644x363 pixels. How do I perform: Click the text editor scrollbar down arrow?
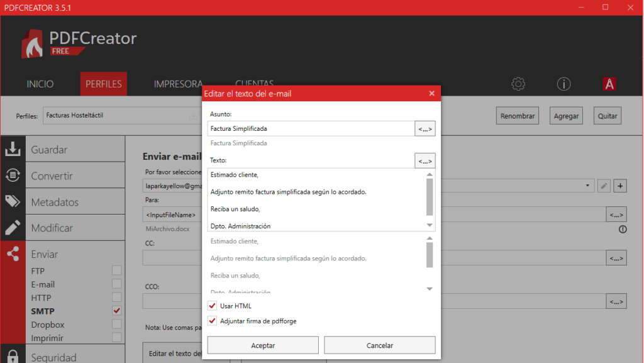[x=430, y=225]
